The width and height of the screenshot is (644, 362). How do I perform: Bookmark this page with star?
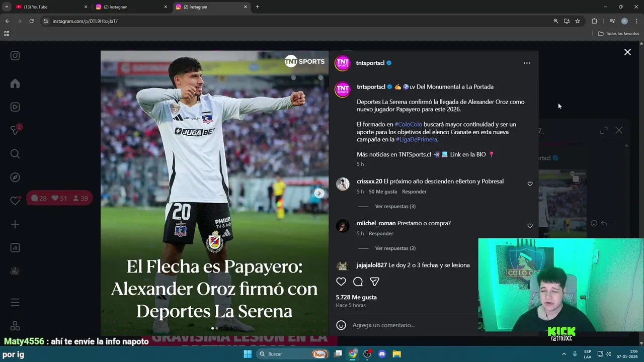coord(578,21)
